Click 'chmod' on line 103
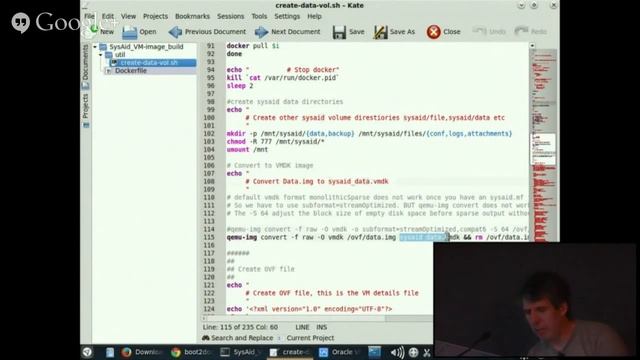Viewport: 640px width, 360px height. (236, 142)
